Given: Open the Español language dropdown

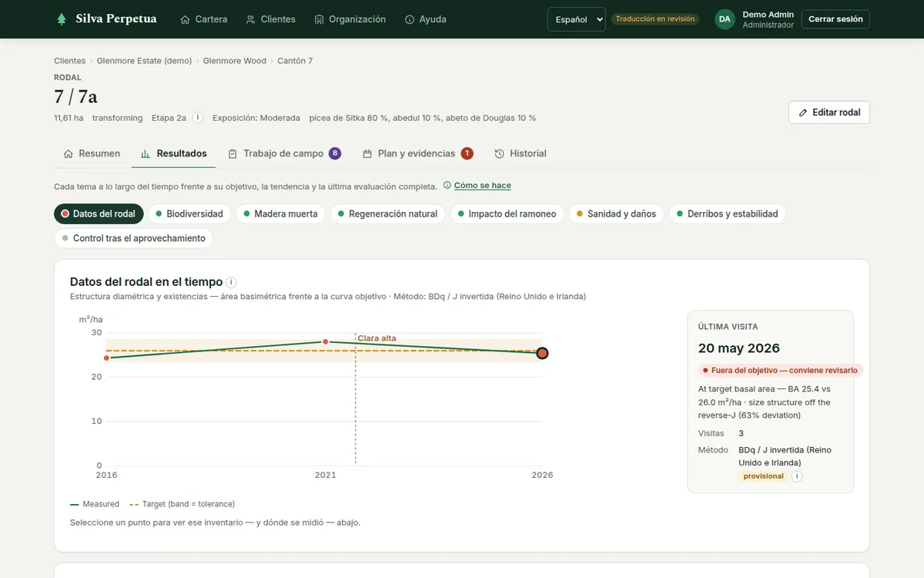Looking at the screenshot, I should coord(577,19).
